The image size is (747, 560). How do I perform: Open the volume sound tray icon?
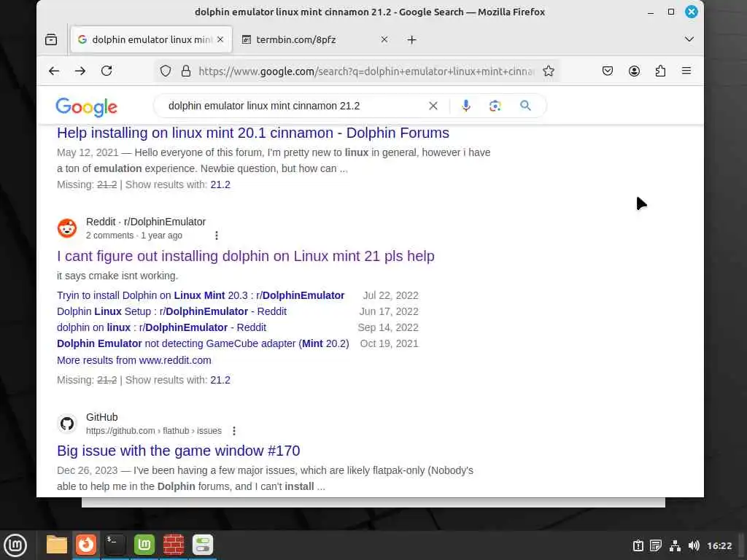click(694, 545)
